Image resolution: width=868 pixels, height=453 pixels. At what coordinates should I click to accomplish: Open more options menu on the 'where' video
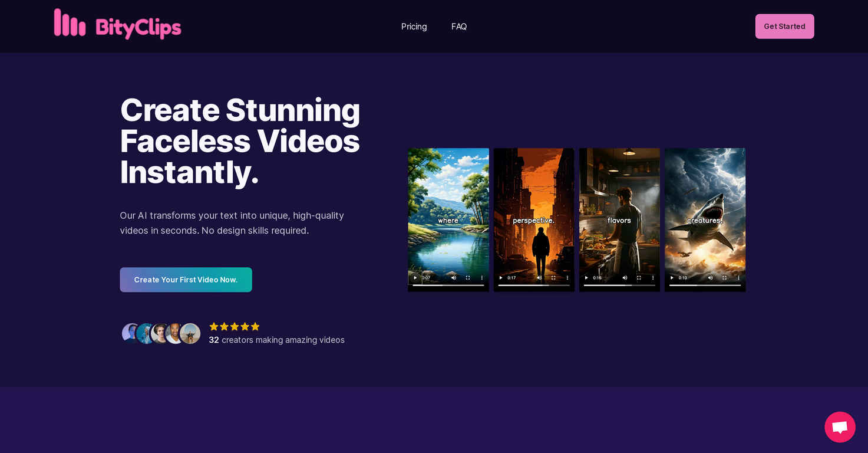point(481,277)
